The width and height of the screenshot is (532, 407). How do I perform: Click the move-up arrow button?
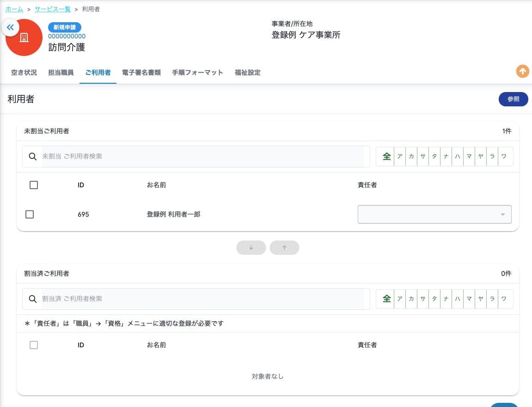(x=284, y=247)
